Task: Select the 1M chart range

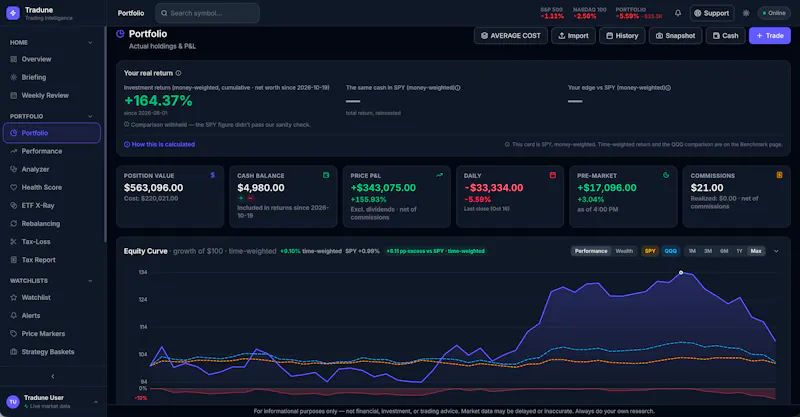Action: coord(692,251)
